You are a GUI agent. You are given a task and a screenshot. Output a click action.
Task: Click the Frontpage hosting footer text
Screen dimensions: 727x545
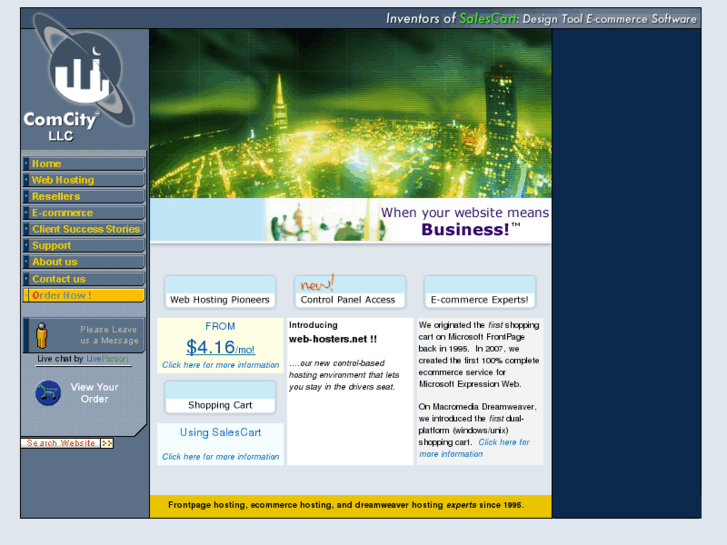tap(346, 505)
